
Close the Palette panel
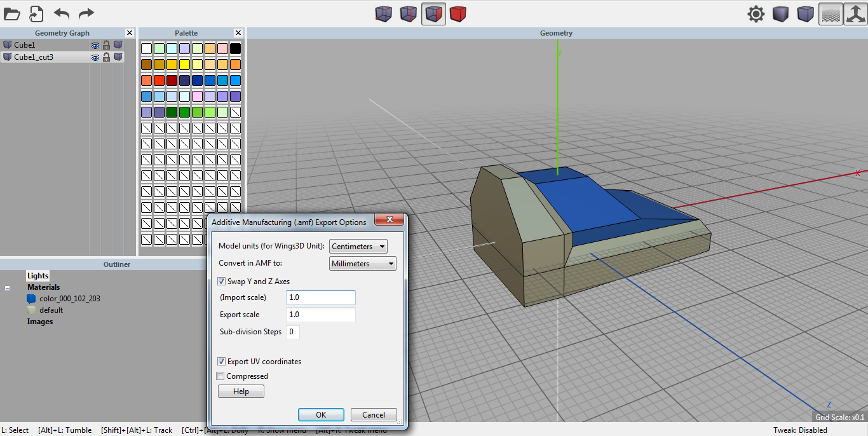tap(238, 33)
